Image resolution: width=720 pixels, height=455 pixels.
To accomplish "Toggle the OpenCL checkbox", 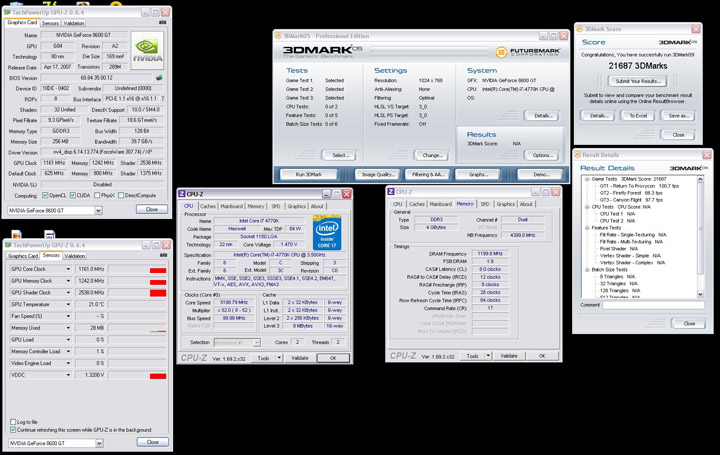I will click(45, 196).
